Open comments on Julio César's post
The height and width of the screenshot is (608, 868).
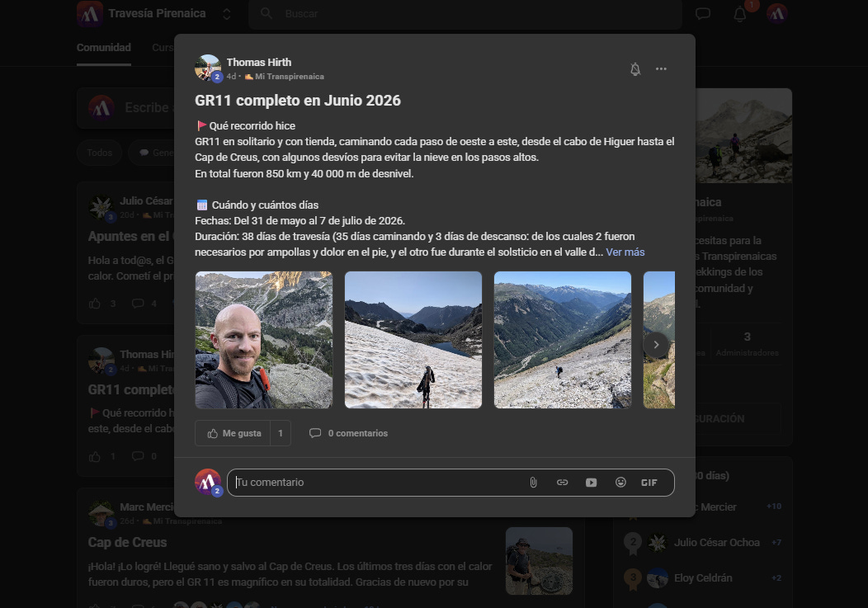click(x=138, y=304)
